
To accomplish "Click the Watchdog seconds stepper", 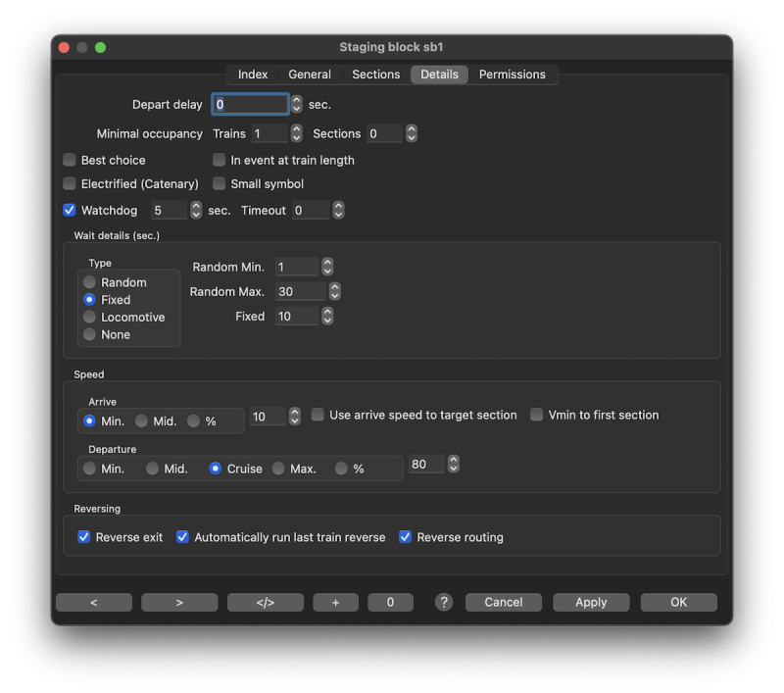I will coord(196,210).
